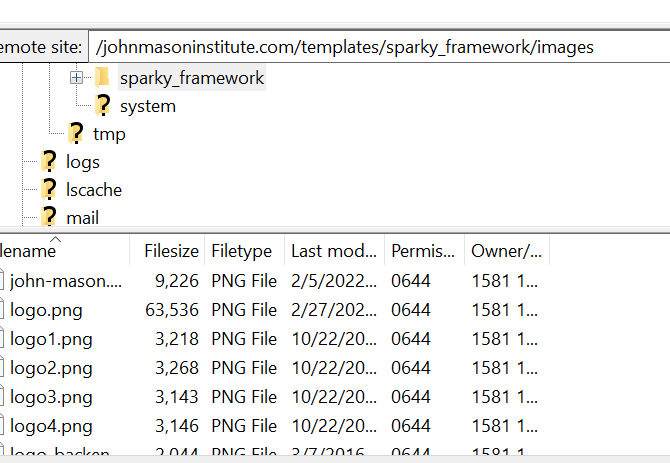
Task: Select the lscache directory label
Action: (x=94, y=190)
